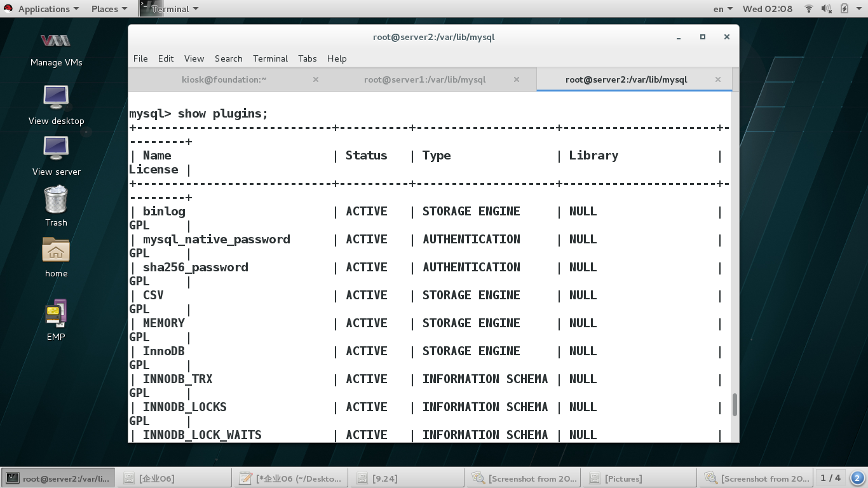Click the 'INNODB_LOCK_WAITS' plugin name
This screenshot has width=868, height=488.
(202, 435)
